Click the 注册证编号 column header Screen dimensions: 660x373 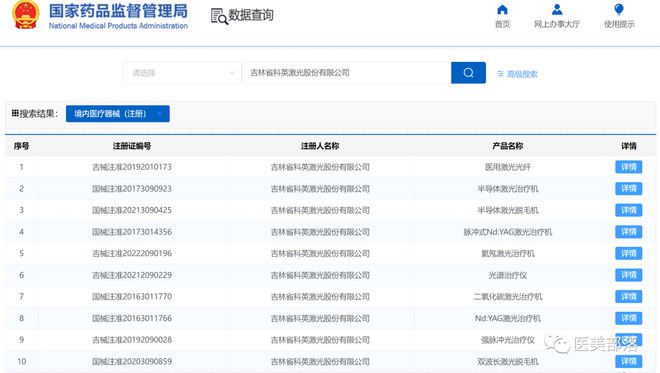pos(132,146)
